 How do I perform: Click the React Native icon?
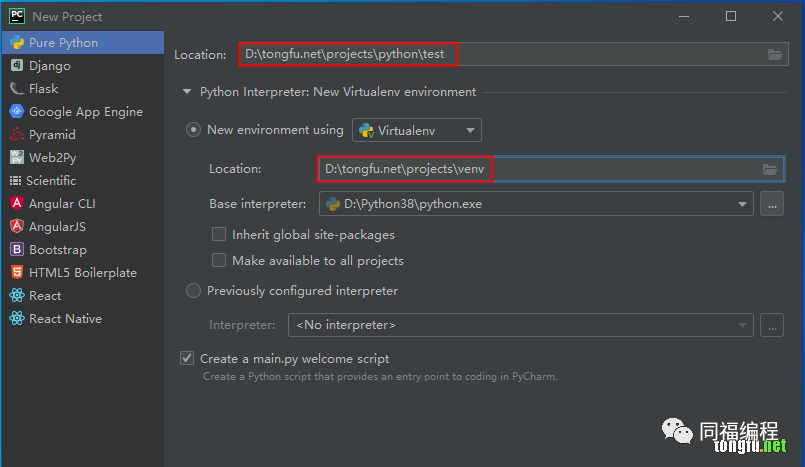pos(17,318)
